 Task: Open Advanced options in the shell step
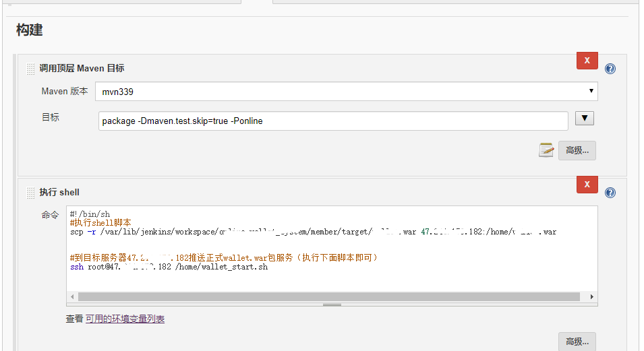577,342
